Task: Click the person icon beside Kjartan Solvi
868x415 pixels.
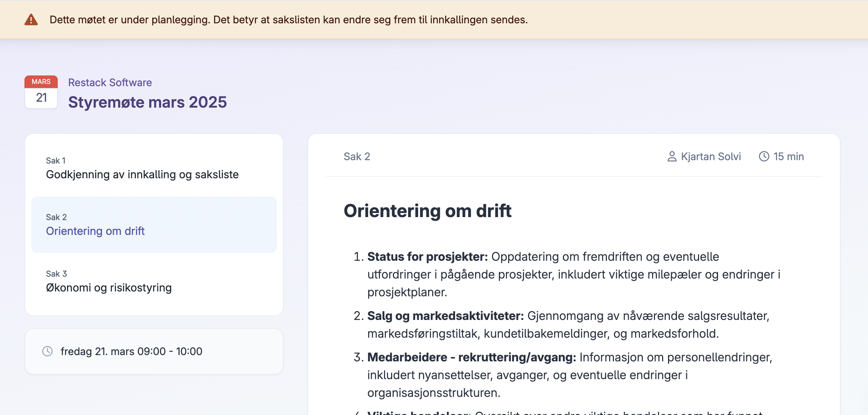Action: (x=672, y=156)
